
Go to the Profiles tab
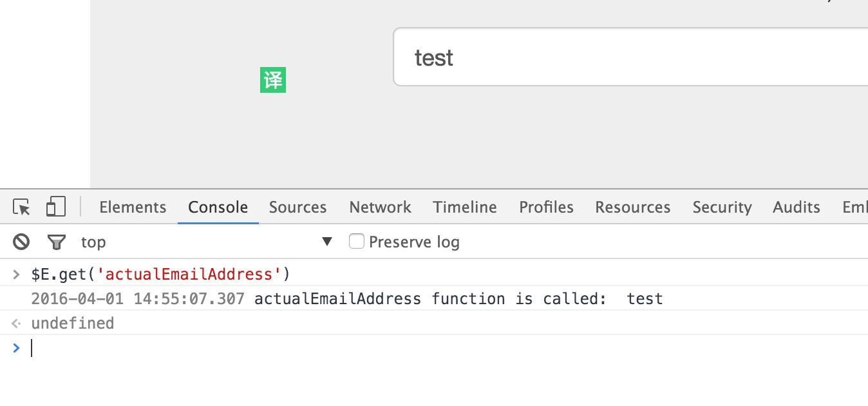click(546, 207)
